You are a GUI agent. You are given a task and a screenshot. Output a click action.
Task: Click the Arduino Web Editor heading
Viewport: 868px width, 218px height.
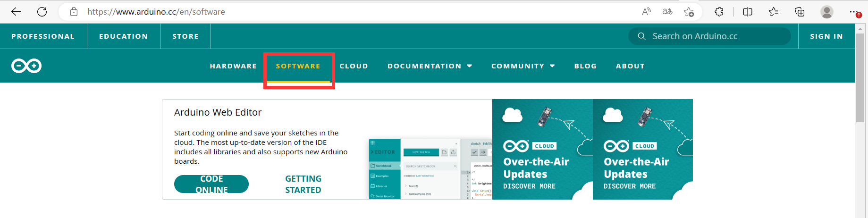pyautogui.click(x=218, y=112)
